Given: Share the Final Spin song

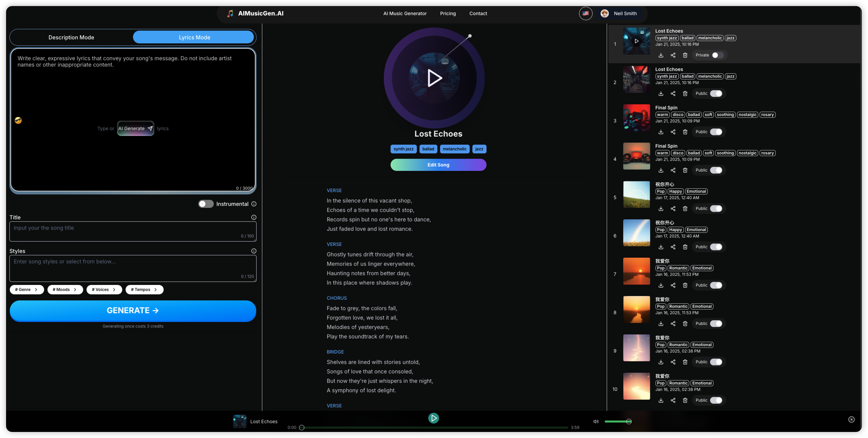Looking at the screenshot, I should click(x=673, y=132).
